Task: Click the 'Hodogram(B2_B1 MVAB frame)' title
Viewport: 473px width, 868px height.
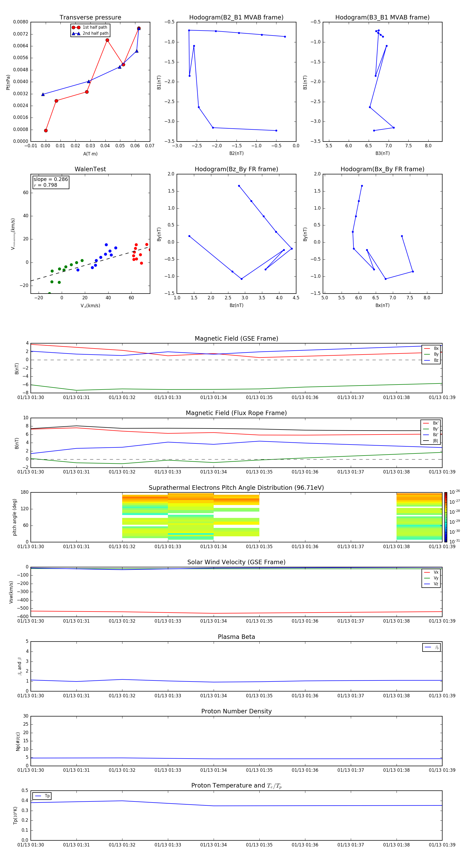Action: click(236, 18)
